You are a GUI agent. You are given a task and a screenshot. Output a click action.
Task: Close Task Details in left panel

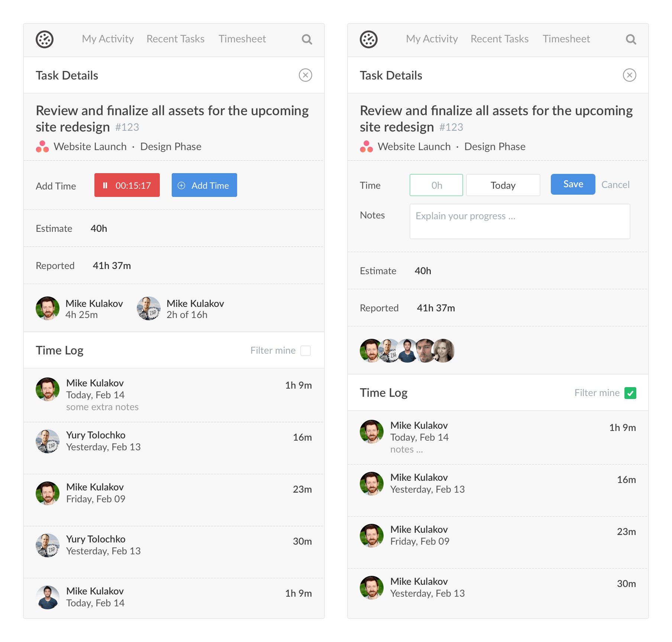click(305, 75)
